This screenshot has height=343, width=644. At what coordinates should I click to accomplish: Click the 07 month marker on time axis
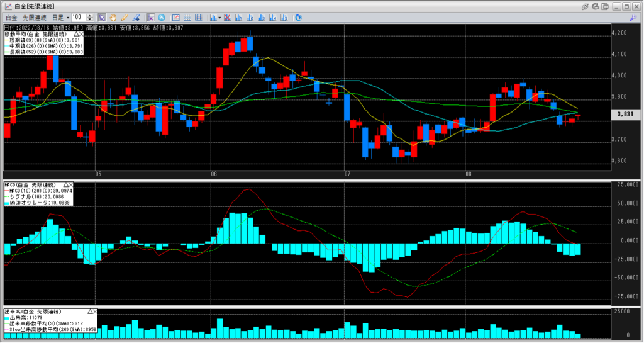347,174
